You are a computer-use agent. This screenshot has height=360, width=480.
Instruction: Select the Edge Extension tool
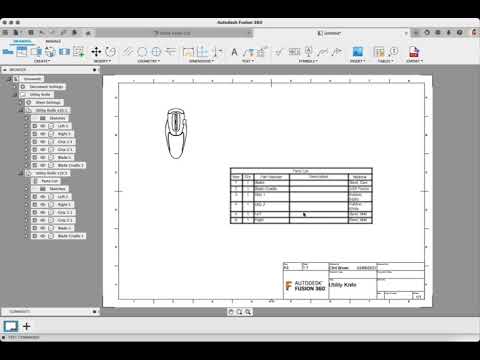[x=171, y=52]
